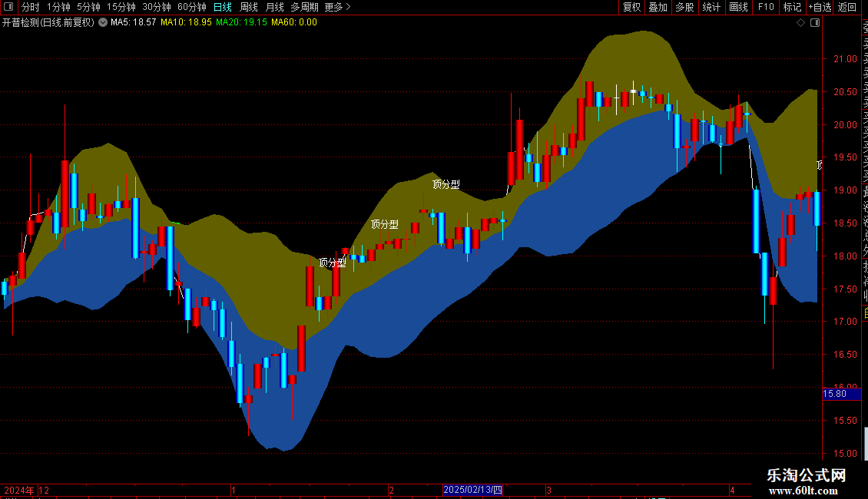Click the 17.00 price axis label
Screen dimensions: 868x499
(x=845, y=322)
